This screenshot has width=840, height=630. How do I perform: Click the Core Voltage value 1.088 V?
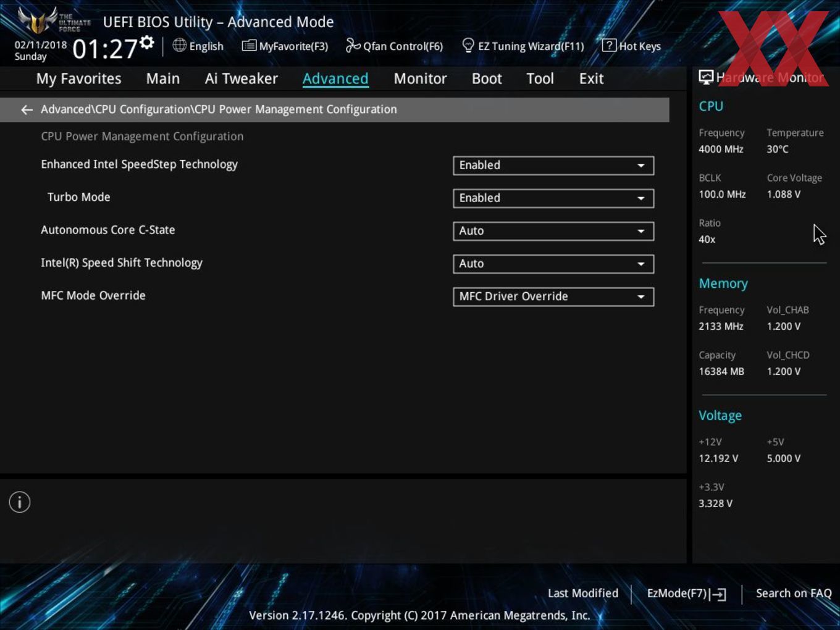pos(783,194)
